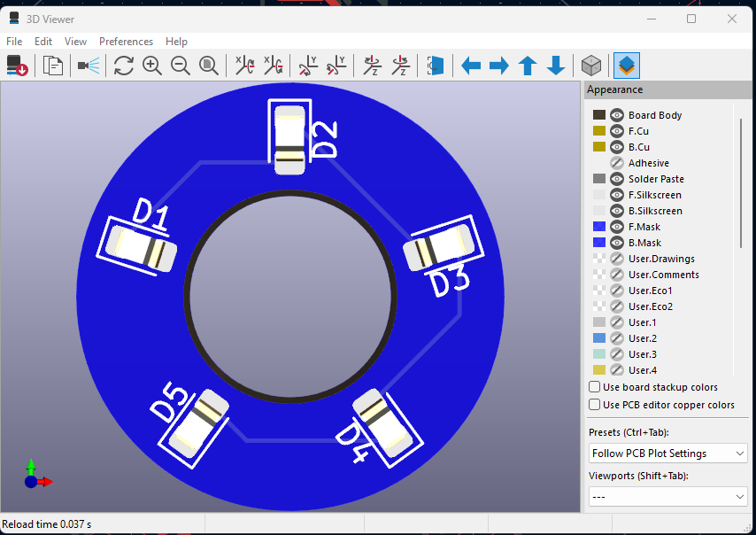Click the Zoom to fit icon
The height and width of the screenshot is (535, 756).
pyautogui.click(x=208, y=66)
